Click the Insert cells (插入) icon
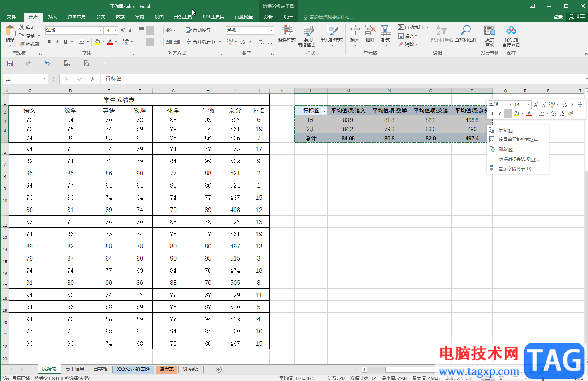This screenshot has height=381, width=588. 354,31
